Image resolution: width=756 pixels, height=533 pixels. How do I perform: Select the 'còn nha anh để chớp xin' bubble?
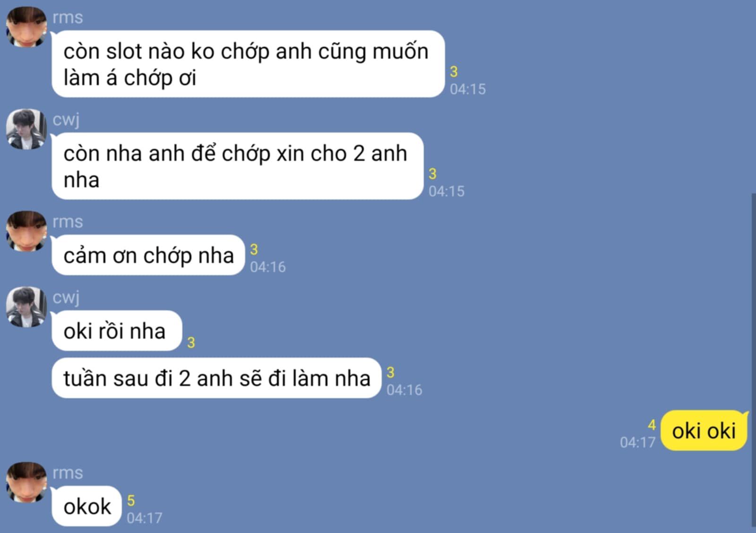click(237, 166)
